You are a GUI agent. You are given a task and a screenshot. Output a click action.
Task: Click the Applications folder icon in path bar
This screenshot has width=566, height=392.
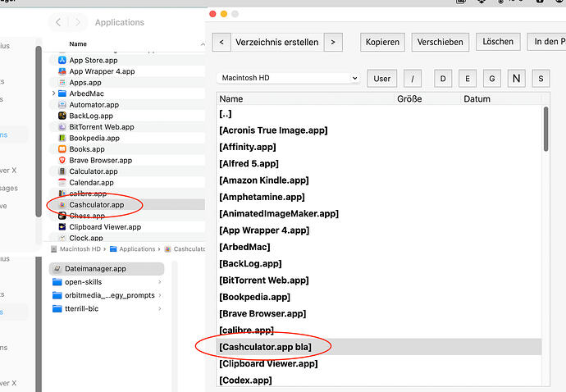tap(113, 249)
